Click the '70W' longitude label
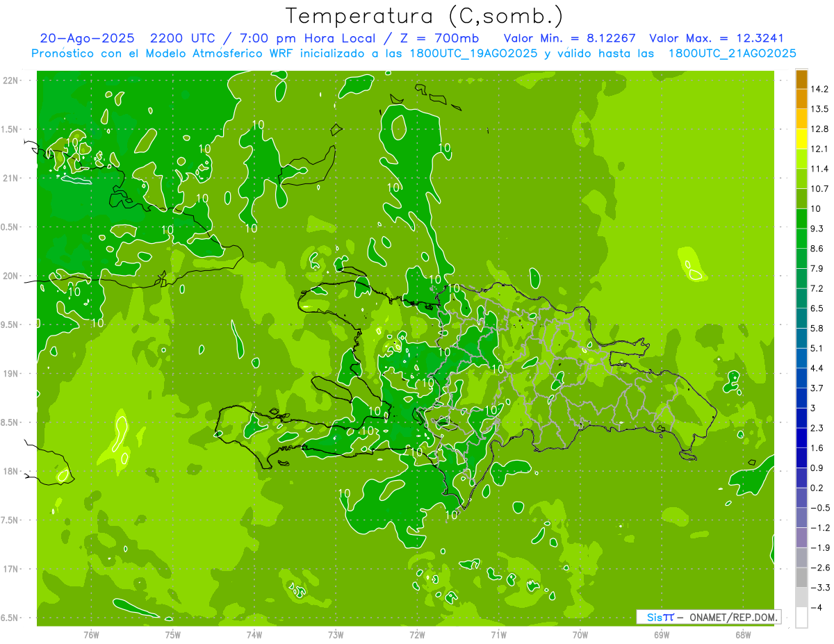834x644 pixels. 580,635
